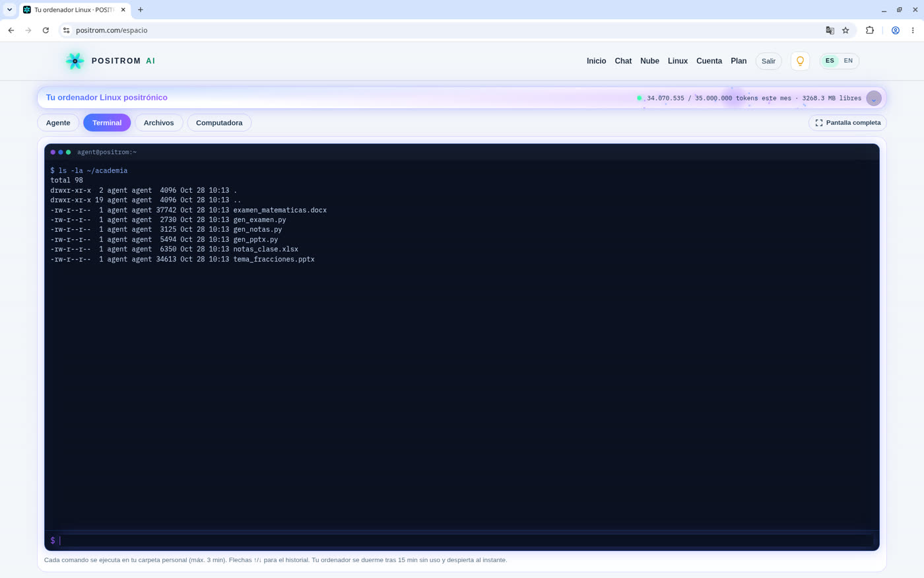
Task: Click the 'ls -la ~/academia' command line
Action: point(89,170)
